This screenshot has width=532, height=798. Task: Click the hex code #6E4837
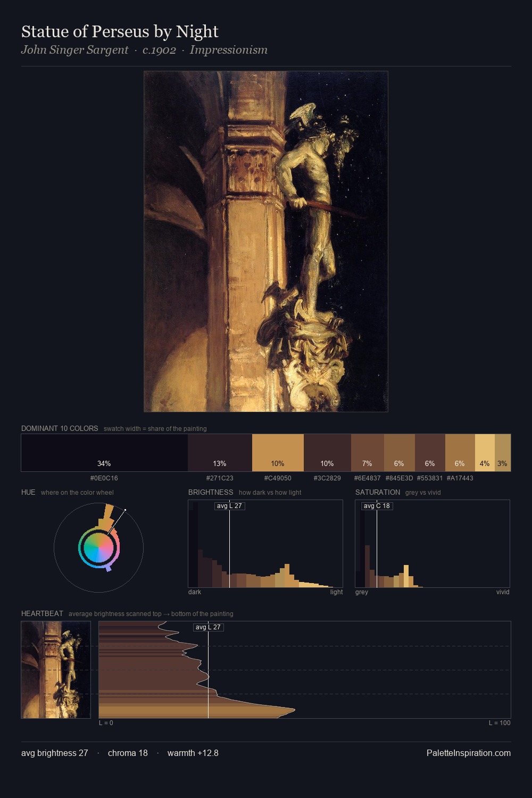(368, 478)
